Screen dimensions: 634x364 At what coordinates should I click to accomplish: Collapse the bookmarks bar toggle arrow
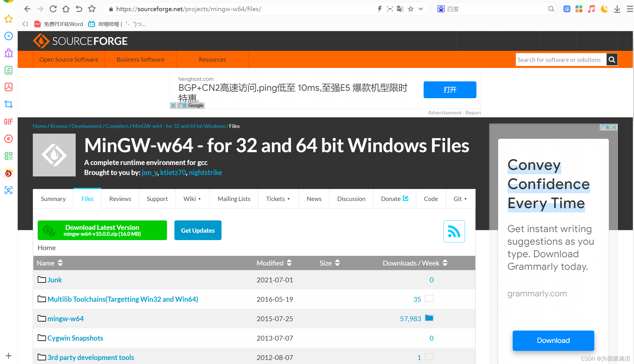(25, 24)
